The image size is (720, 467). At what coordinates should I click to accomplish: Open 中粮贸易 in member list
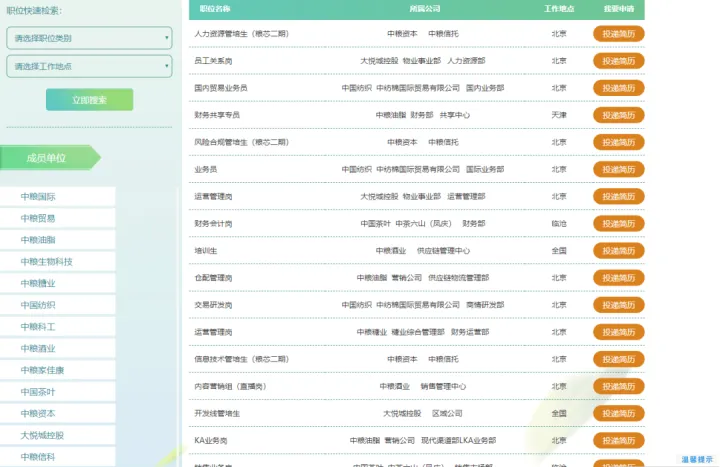tap(57, 218)
